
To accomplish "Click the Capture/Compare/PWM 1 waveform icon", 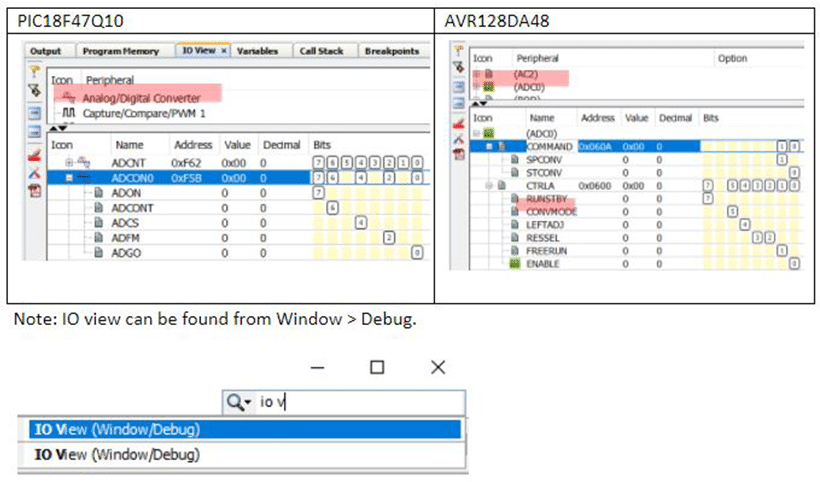I will point(69,113).
